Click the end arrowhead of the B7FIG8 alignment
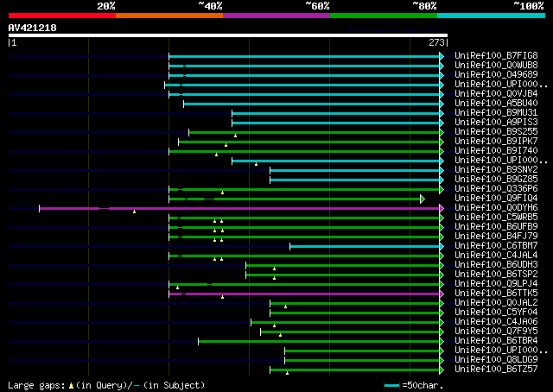The width and height of the screenshot is (553, 392). tap(442, 56)
